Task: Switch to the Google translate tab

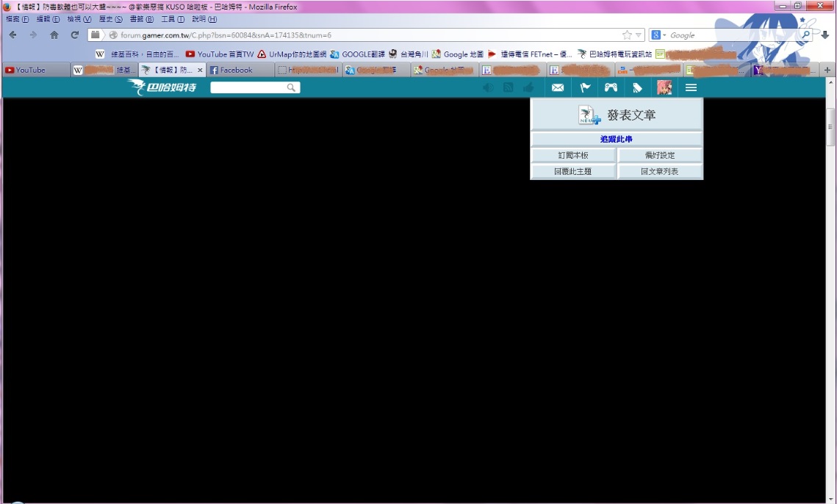Action: [x=376, y=70]
